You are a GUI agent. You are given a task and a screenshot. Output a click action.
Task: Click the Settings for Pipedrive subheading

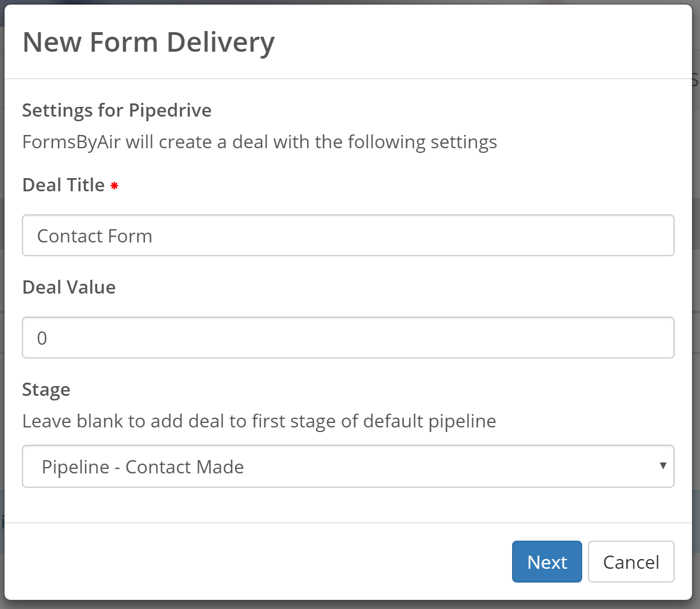(117, 110)
